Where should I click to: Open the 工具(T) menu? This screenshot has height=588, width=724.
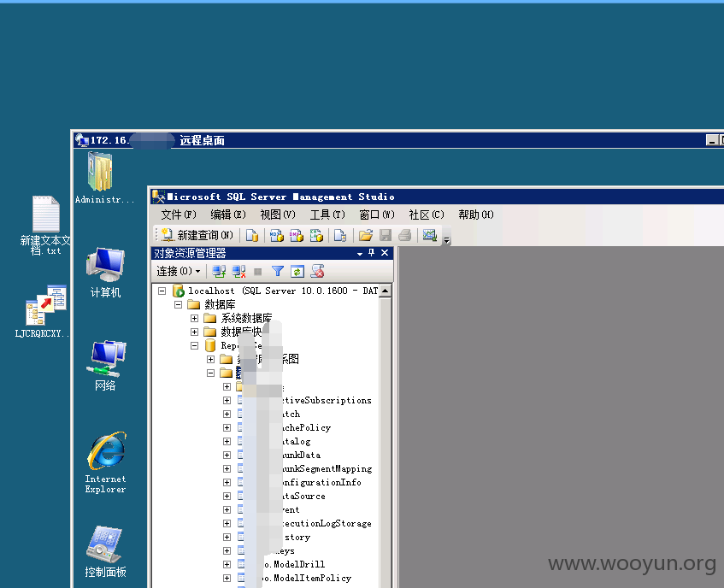pos(327,215)
